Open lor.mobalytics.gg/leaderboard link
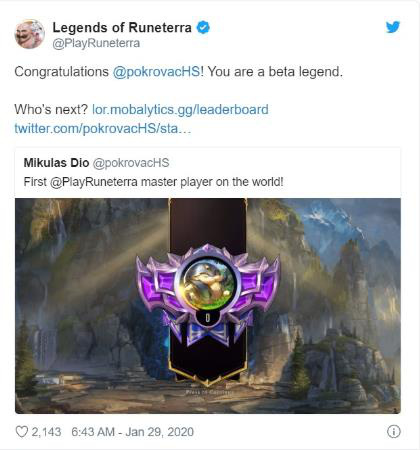 (x=180, y=110)
